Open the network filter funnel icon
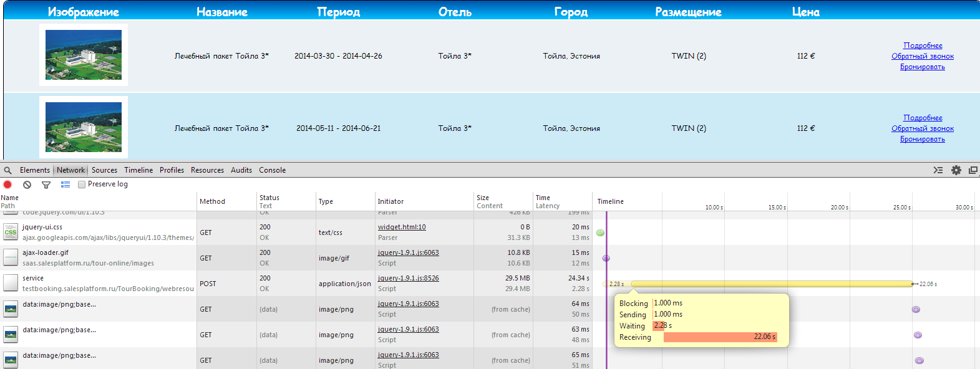 point(46,184)
